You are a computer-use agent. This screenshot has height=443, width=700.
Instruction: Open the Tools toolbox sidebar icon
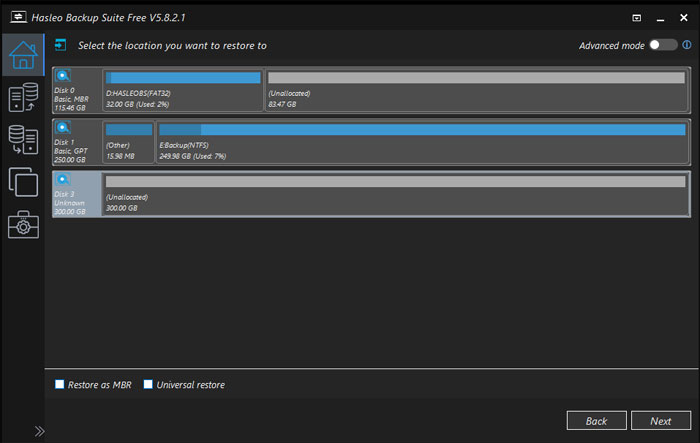tap(23, 225)
